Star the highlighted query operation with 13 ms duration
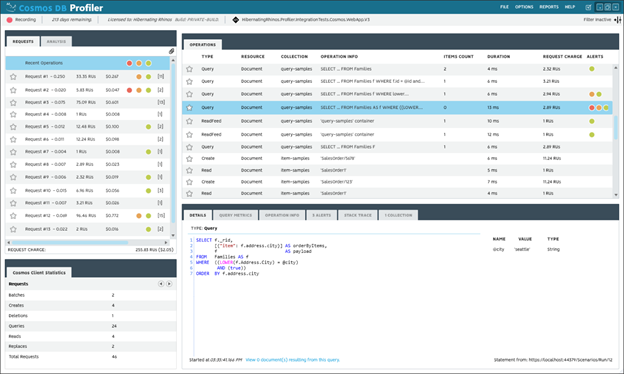 tap(189, 107)
